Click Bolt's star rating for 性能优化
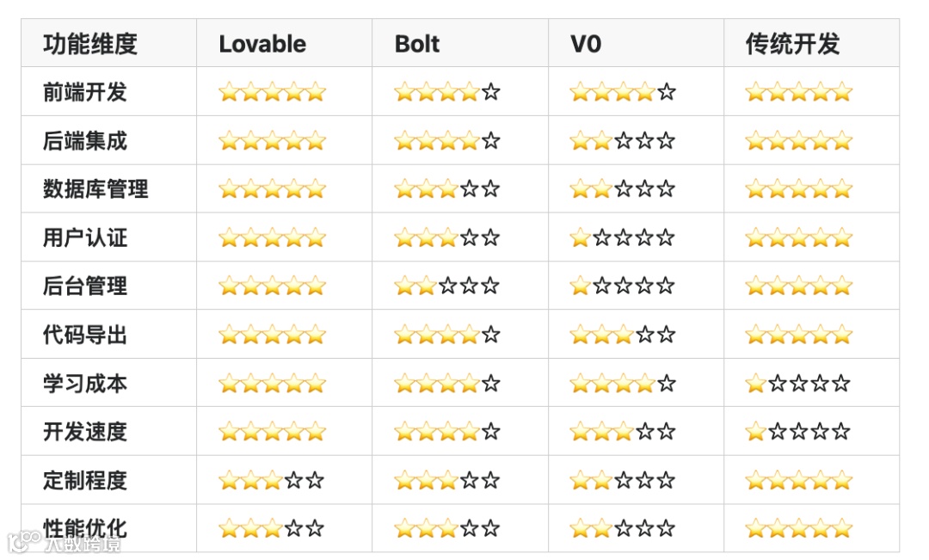The image size is (929, 560). pos(447,528)
